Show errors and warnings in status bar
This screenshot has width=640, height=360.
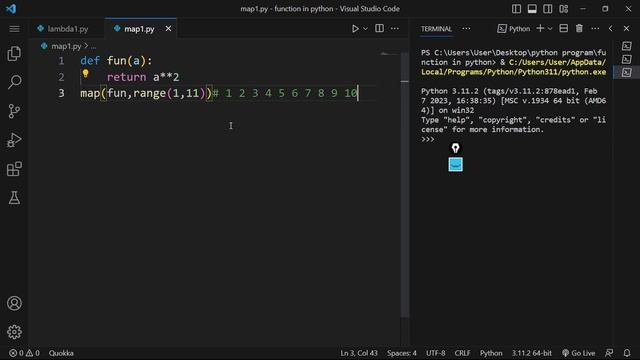pyautogui.click(x=24, y=353)
